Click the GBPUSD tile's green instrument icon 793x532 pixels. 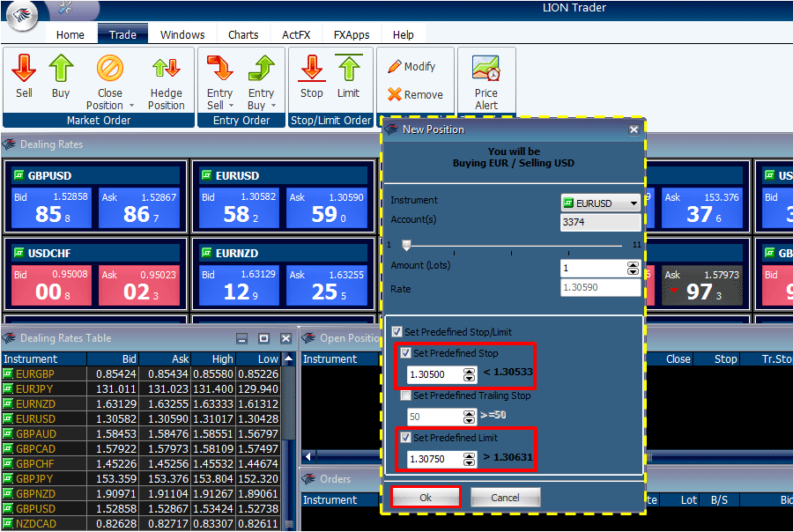[x=19, y=175]
